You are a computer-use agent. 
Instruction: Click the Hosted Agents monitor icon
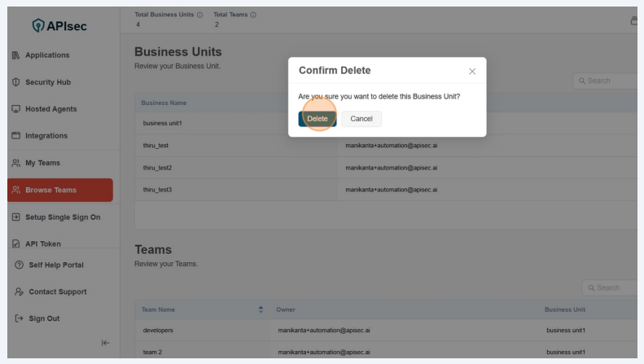(16, 109)
